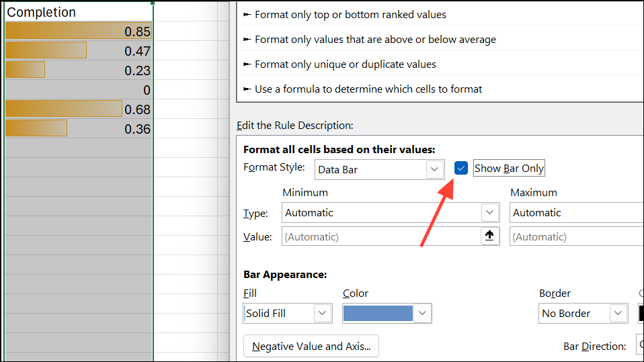Select the Completion header cell
Viewport: 644px width, 362px height.
[x=78, y=12]
